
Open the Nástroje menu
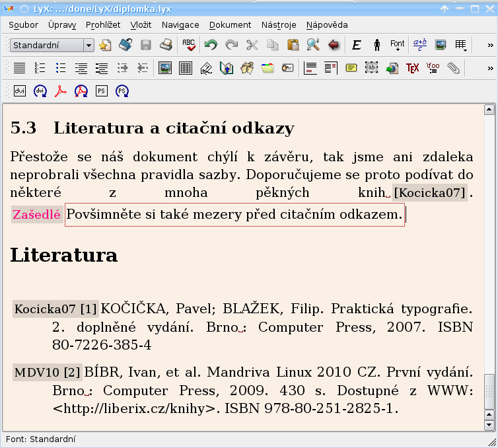coord(279,25)
